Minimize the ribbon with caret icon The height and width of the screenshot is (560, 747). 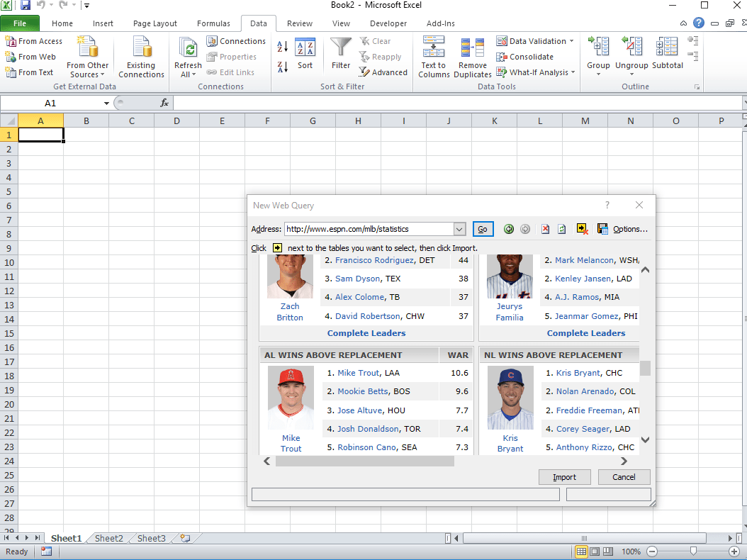tap(683, 23)
